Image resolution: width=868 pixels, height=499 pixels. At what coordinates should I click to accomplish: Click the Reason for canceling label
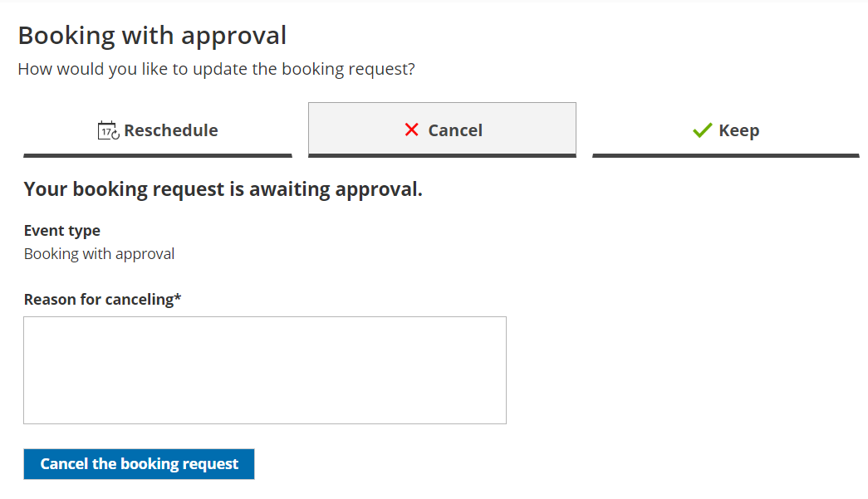[98, 299]
